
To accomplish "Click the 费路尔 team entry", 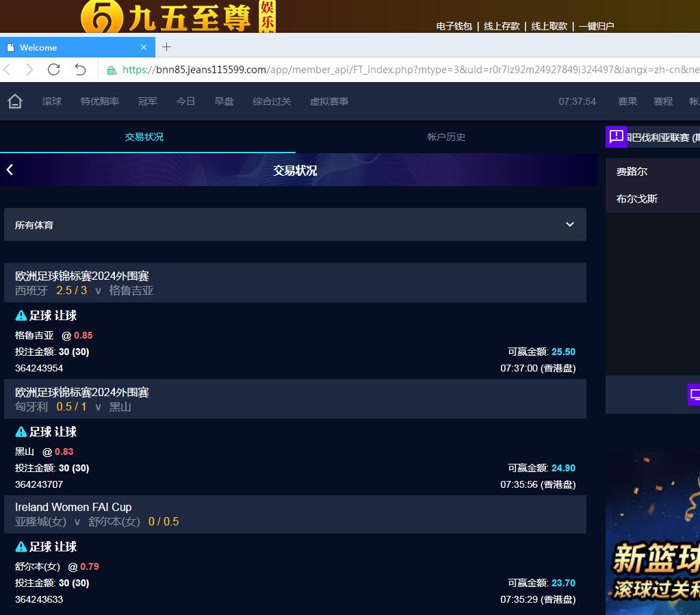I will [x=632, y=172].
